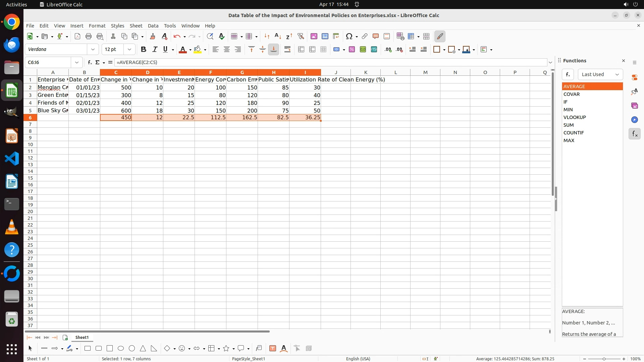644x362 pixels.
Task: Open the font size dropdown arrow
Action: tap(129, 49)
